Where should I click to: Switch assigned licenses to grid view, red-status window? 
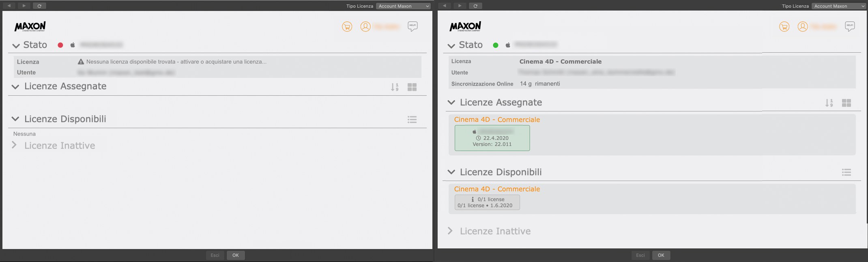tap(412, 87)
